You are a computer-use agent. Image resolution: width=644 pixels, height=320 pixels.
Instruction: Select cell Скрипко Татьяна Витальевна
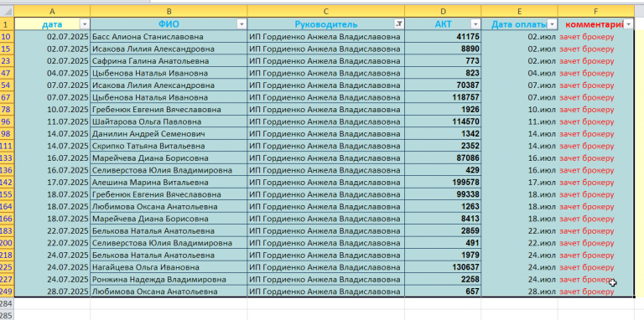[x=169, y=146]
